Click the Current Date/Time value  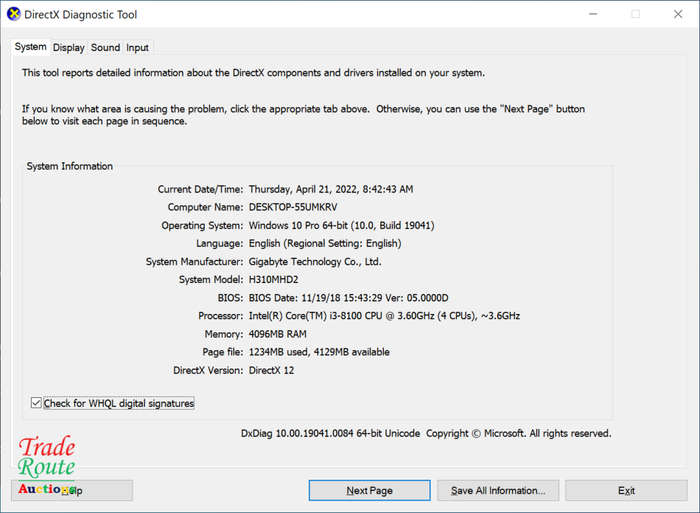click(331, 189)
